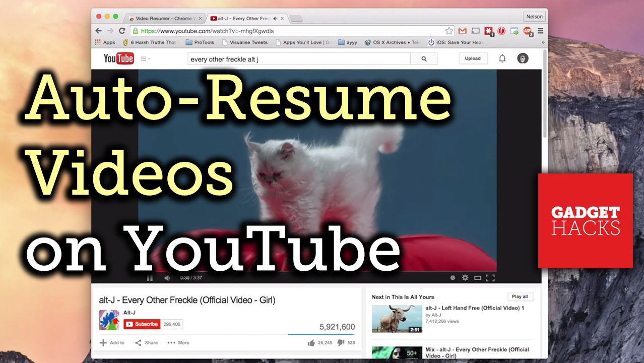Click the video title text below player

pyautogui.click(x=187, y=300)
